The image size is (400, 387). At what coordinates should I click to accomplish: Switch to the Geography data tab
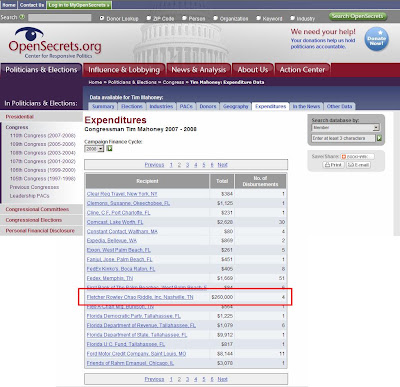pos(236,106)
